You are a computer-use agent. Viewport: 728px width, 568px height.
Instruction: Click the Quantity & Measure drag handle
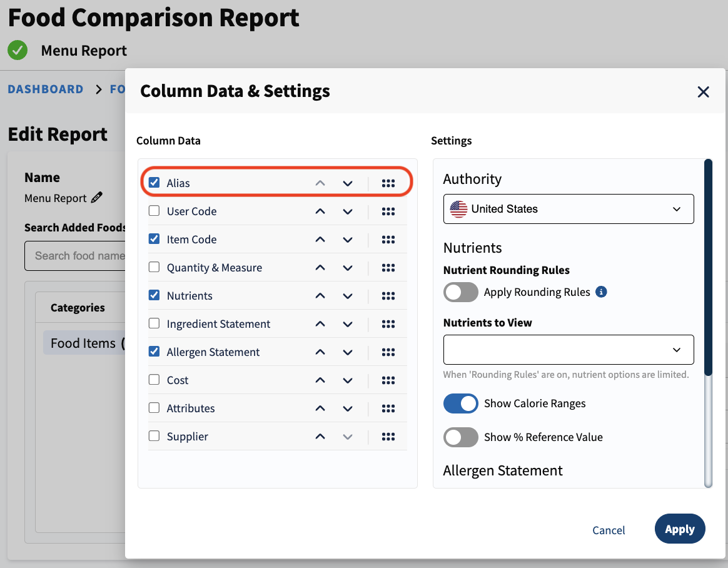388,268
